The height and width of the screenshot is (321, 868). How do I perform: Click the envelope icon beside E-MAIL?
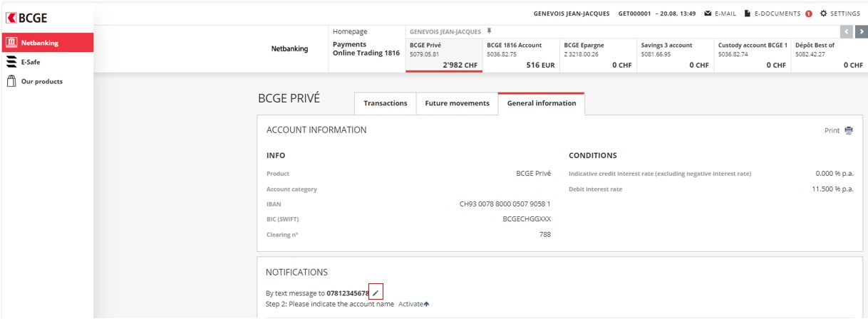pyautogui.click(x=708, y=14)
